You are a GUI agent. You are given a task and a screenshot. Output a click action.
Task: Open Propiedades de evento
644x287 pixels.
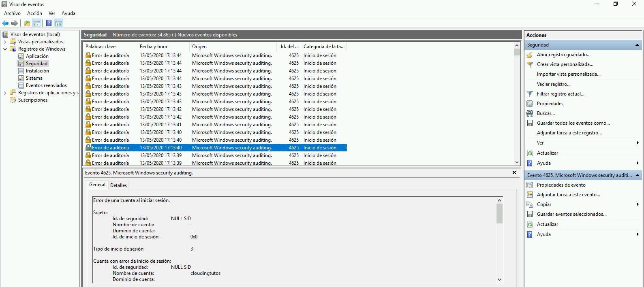[561, 185]
